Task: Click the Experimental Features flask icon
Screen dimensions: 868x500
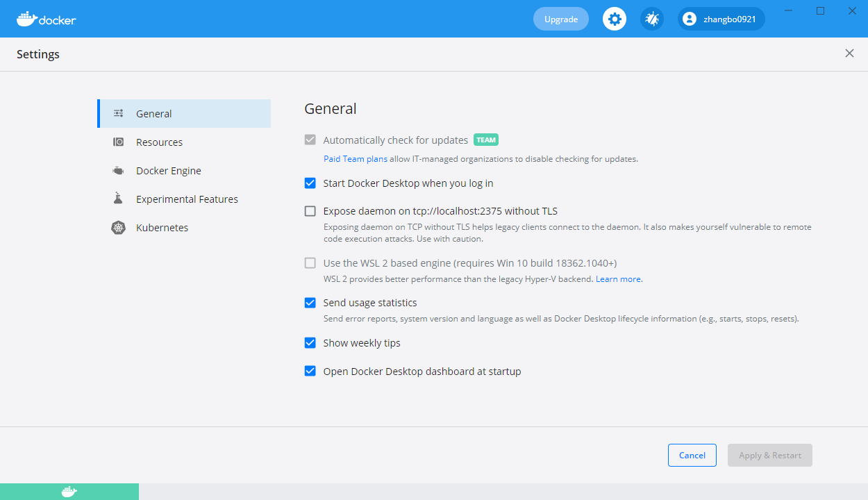Action: click(x=118, y=199)
